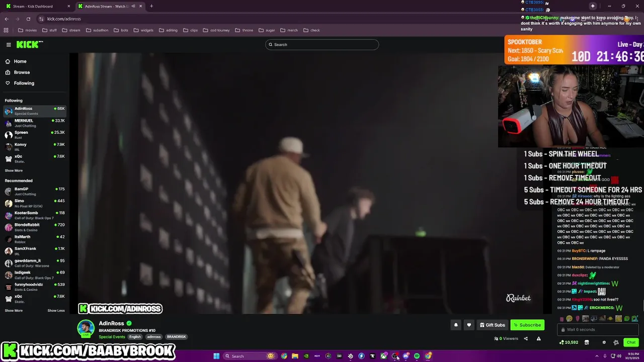
Task: Open the clips bookmark folder
Action: pos(190,30)
